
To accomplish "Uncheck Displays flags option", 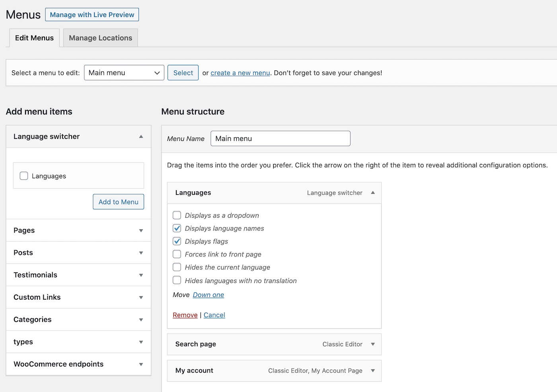I will [177, 241].
